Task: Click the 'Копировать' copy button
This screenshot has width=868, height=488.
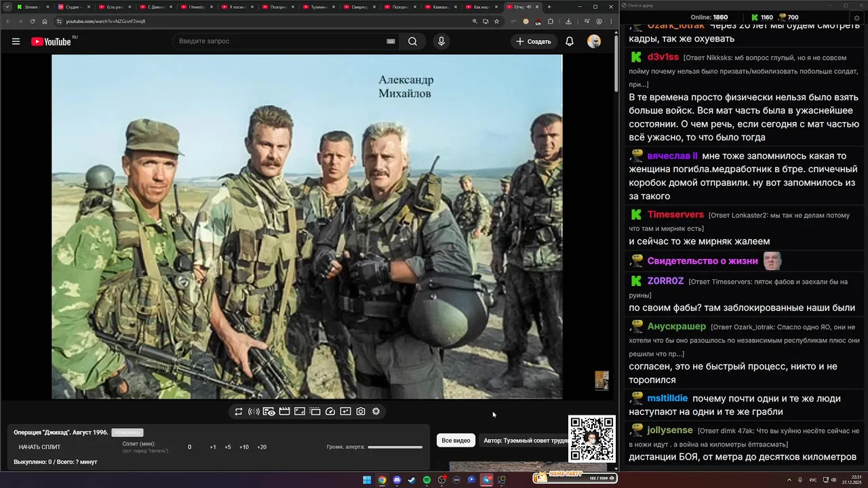Action: tap(127, 432)
